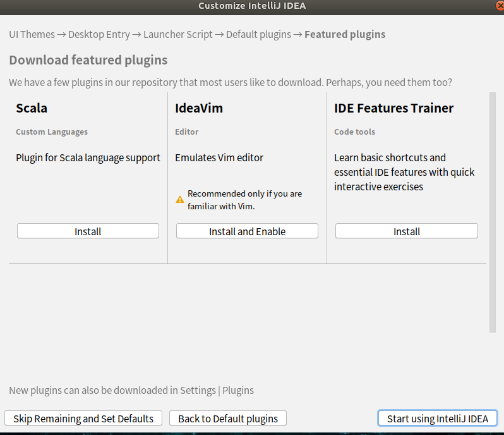504x435 pixels.
Task: Click the Customize IntelliJ IDEA title bar
Action: [252, 6]
